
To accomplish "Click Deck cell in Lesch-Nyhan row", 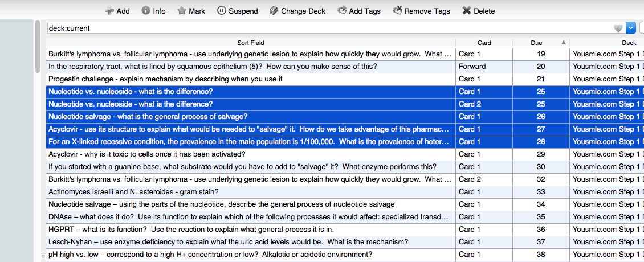I will pos(607,242).
